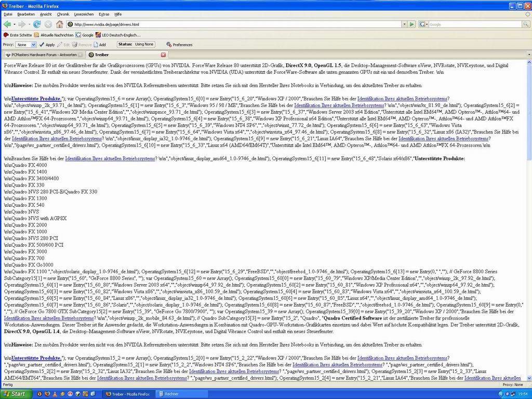The image size is (532, 399).
Task: Open the Forward button history dropdown
Action: (29, 24)
